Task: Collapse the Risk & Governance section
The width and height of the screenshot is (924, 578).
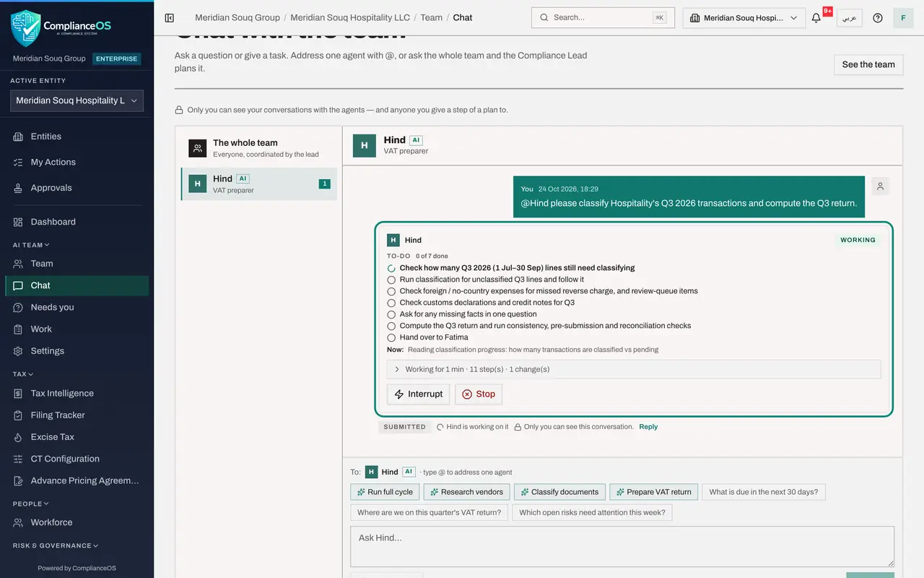Action: [56, 545]
